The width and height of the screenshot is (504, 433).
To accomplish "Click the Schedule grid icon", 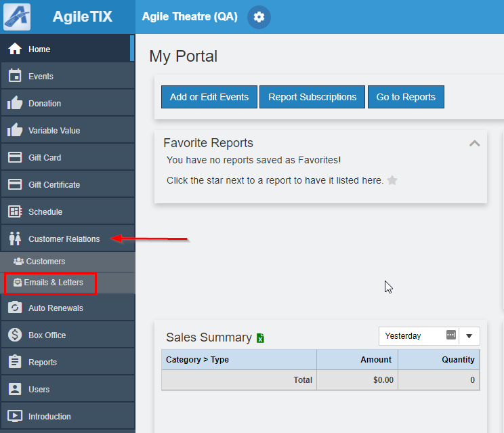I will click(x=15, y=211).
